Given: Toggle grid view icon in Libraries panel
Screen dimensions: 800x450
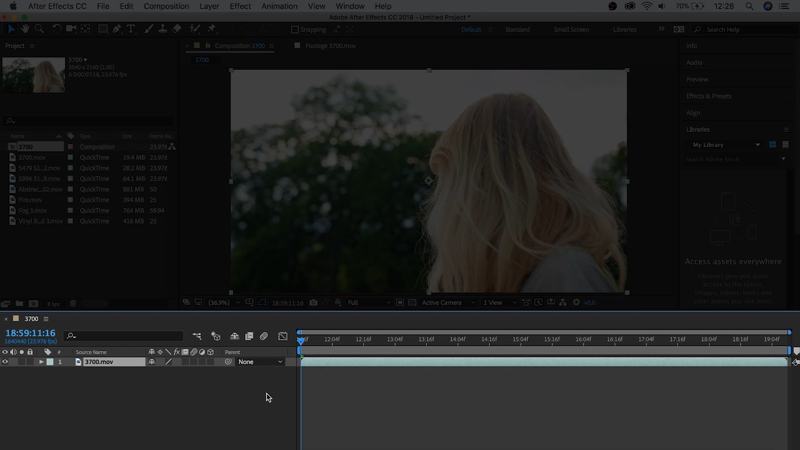Looking at the screenshot, I should click(x=772, y=145).
